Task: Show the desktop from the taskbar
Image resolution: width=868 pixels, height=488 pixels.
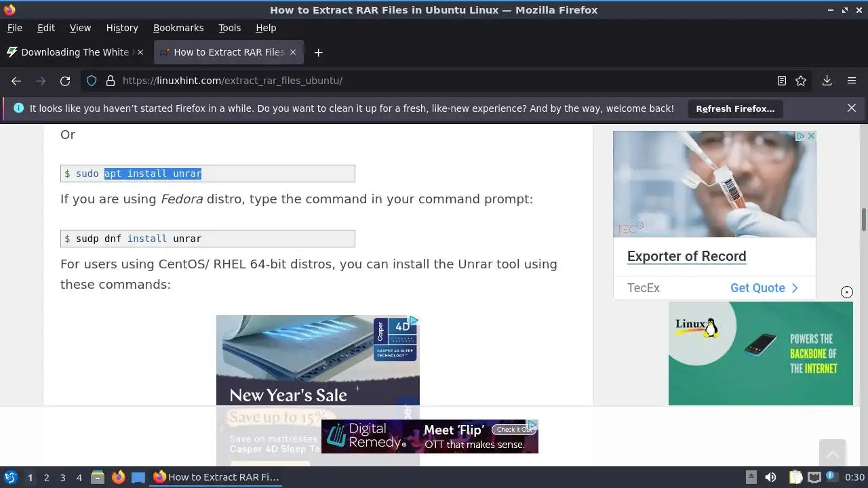Action: pyautogui.click(x=138, y=477)
